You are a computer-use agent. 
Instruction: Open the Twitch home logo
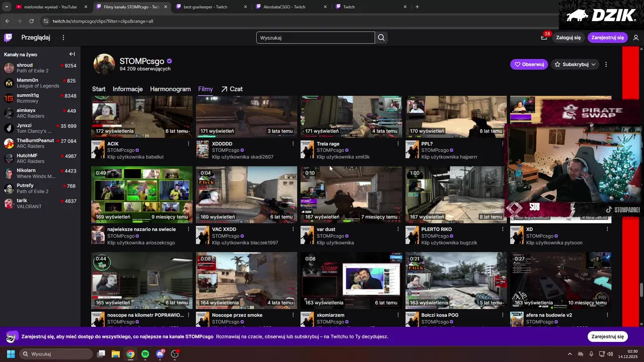pyautogui.click(x=8, y=37)
